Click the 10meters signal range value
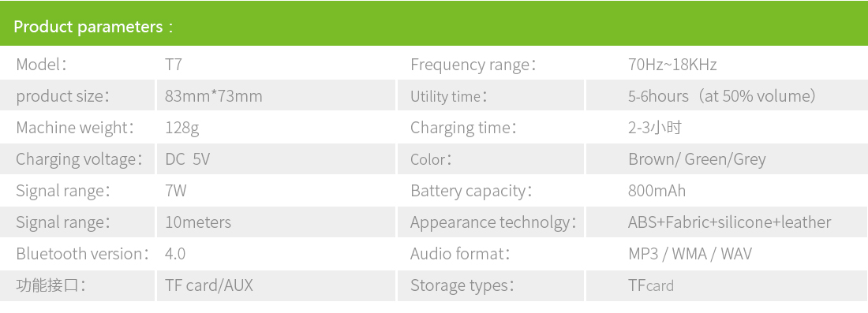The image size is (868, 313). pos(198,222)
